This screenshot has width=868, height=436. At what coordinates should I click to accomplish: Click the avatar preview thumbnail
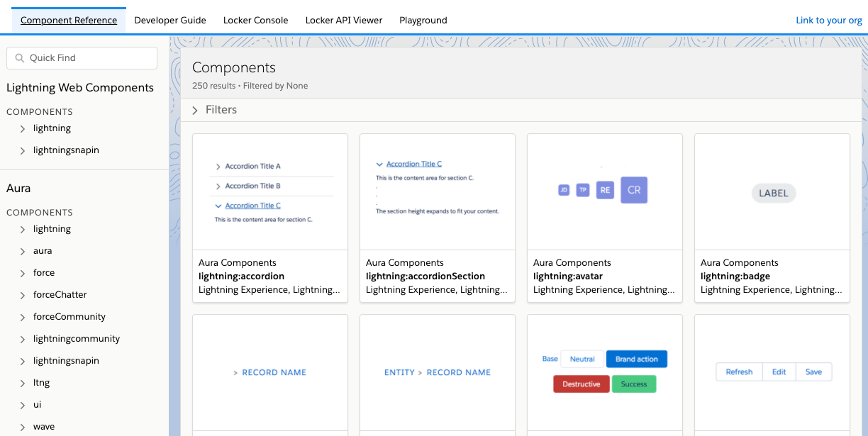605,191
